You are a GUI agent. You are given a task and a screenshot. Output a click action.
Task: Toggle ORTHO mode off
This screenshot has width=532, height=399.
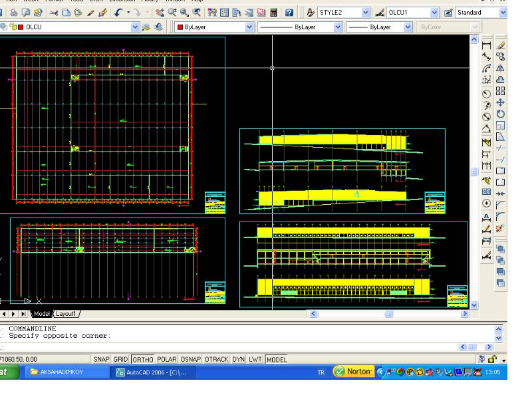(x=143, y=359)
